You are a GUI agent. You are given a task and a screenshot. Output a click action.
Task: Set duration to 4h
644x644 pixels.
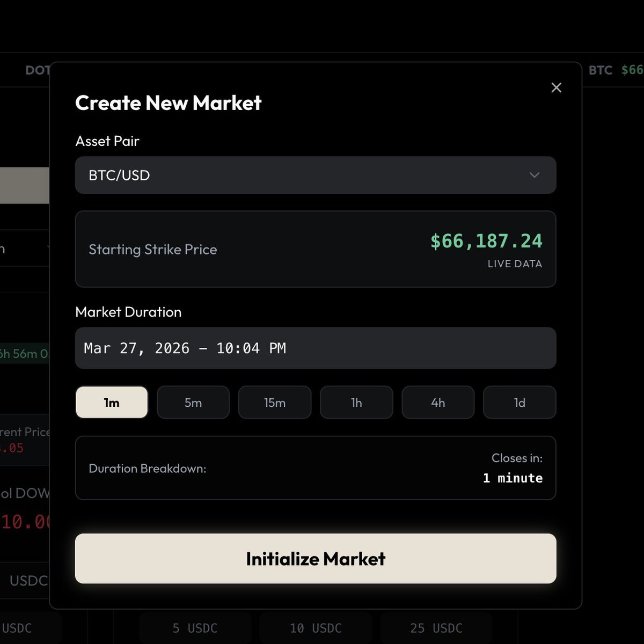(x=438, y=402)
